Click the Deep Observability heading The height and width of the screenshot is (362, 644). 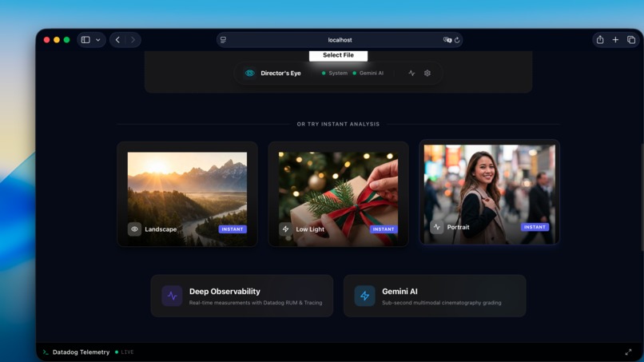225,292
